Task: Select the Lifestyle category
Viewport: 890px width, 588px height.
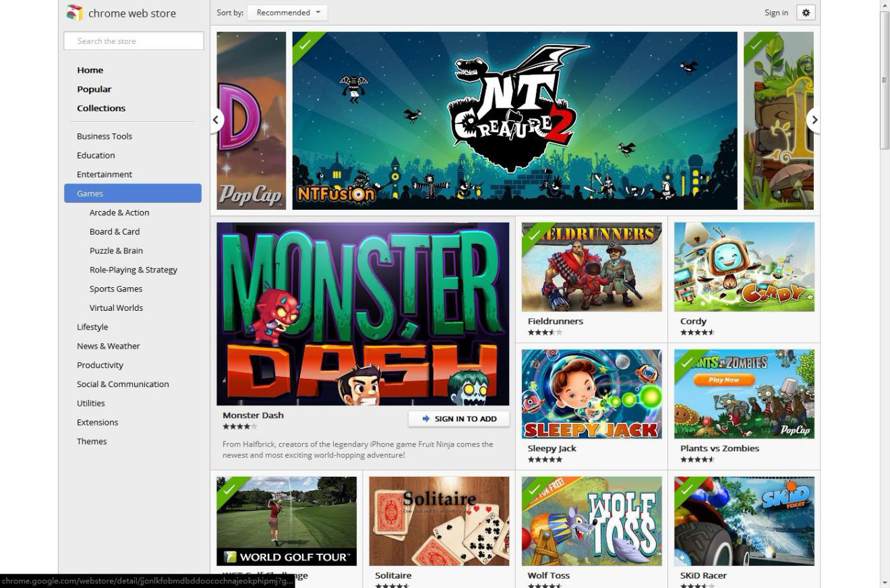Action: coord(92,327)
